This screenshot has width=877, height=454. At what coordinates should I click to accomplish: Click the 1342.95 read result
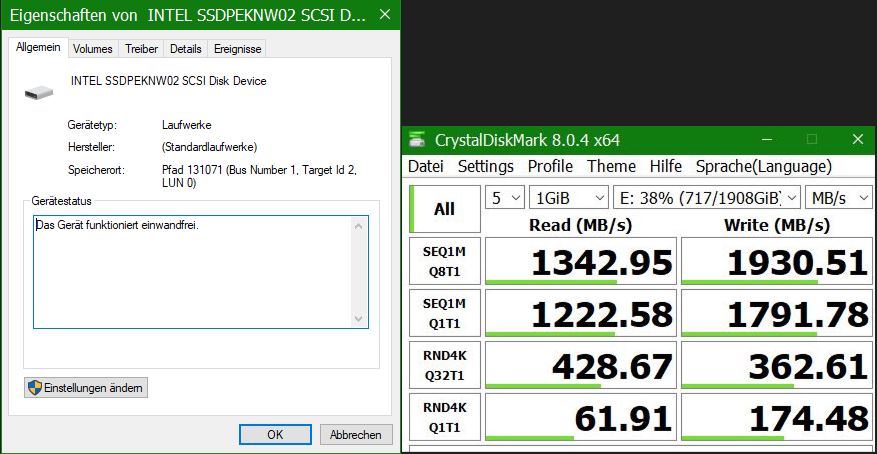pos(581,261)
